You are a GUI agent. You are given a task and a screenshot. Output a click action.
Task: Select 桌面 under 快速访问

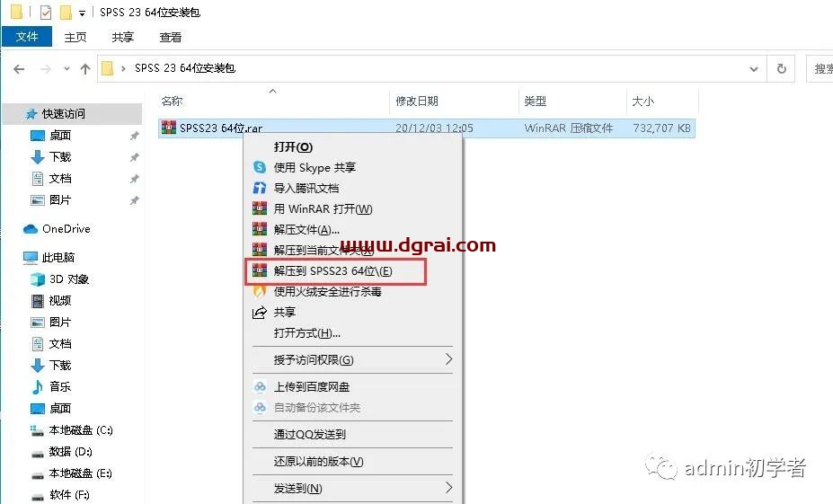[60, 136]
